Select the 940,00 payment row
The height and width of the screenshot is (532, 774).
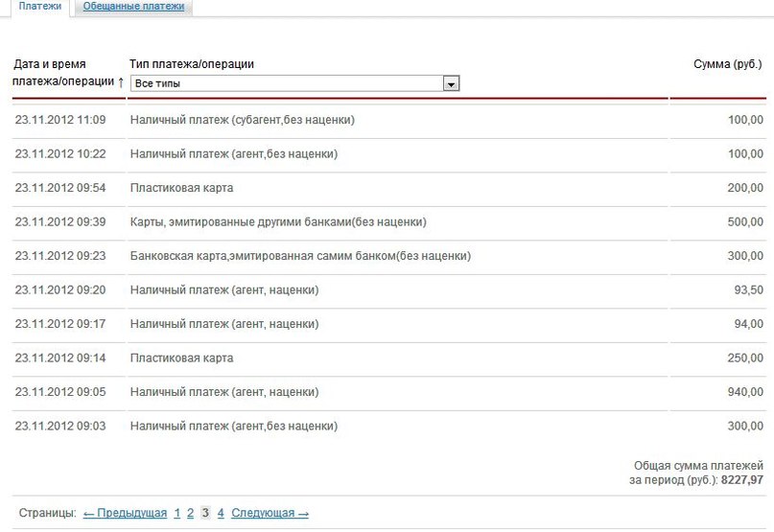pos(389,392)
